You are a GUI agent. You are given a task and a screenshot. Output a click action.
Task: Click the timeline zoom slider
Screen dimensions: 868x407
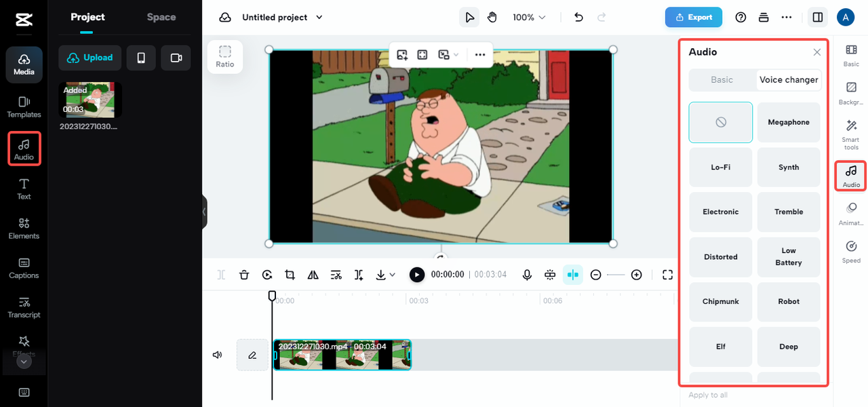pyautogui.click(x=616, y=275)
